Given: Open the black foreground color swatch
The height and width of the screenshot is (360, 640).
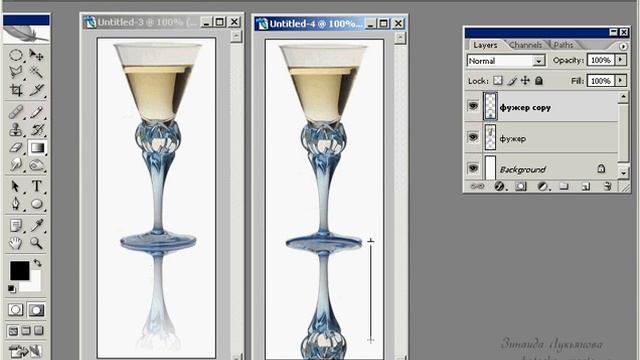Looking at the screenshot, I should click(x=20, y=270).
